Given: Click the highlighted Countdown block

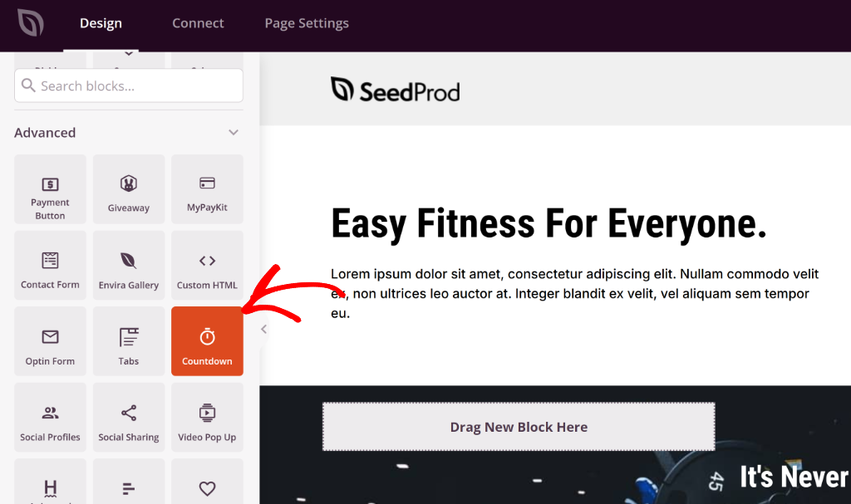Looking at the screenshot, I should tap(207, 341).
